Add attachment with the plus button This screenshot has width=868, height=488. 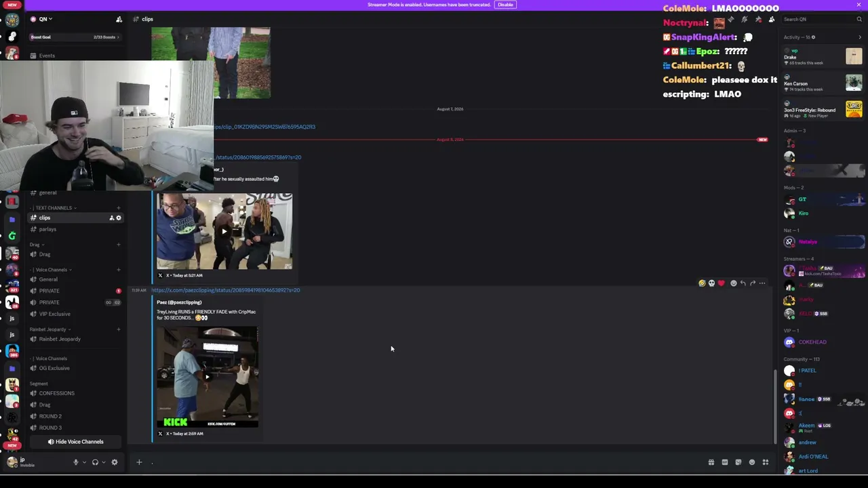click(139, 462)
